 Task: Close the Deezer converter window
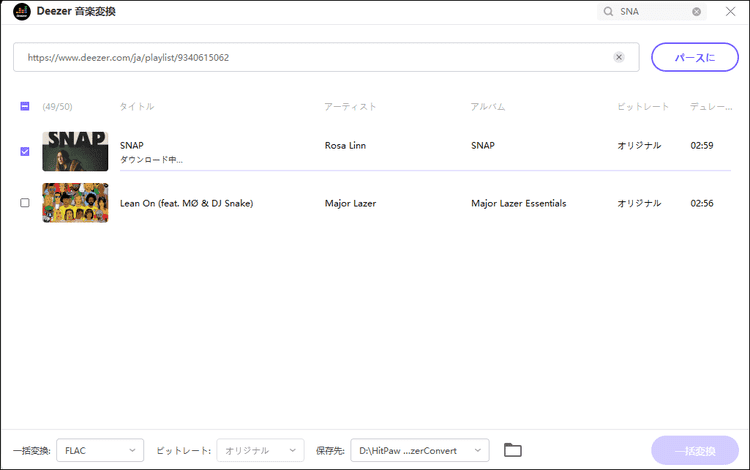(x=730, y=11)
